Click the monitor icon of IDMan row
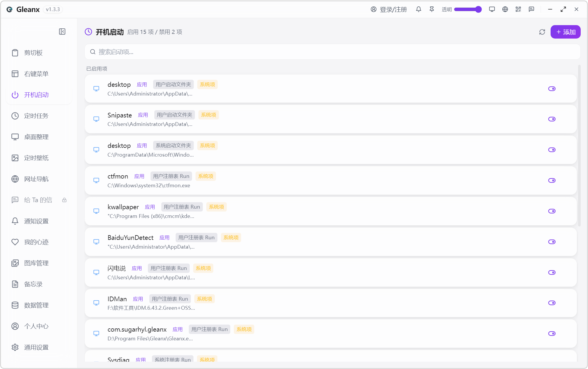Image resolution: width=588 pixels, height=369 pixels. click(96, 303)
